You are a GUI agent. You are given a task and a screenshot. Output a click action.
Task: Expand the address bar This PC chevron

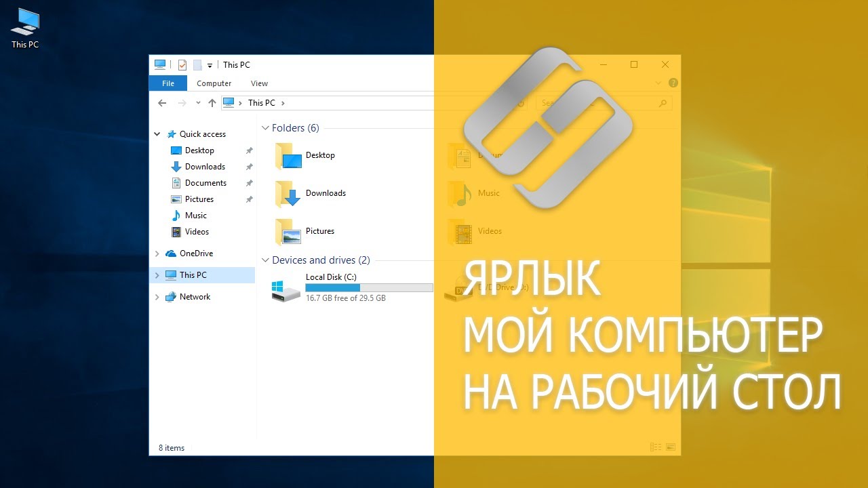point(283,103)
